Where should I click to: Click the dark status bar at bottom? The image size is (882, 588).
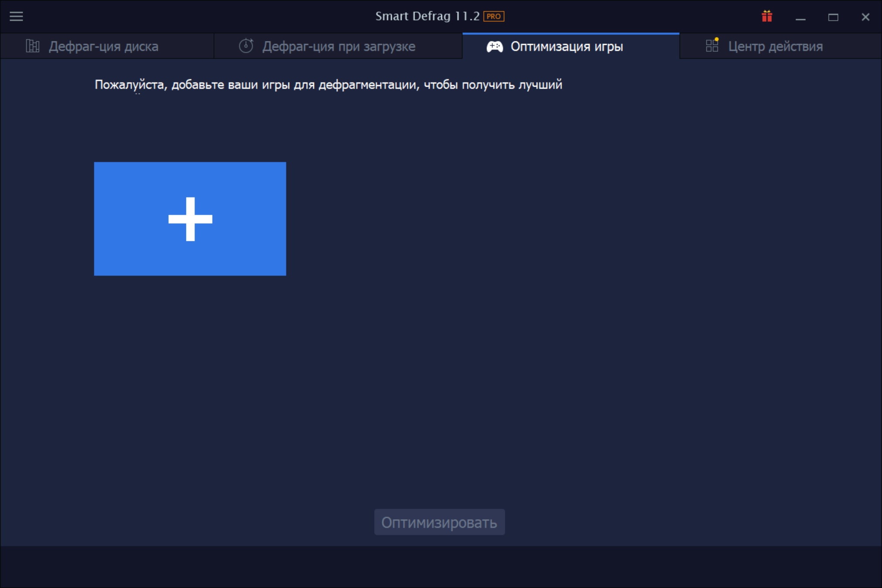(441, 566)
